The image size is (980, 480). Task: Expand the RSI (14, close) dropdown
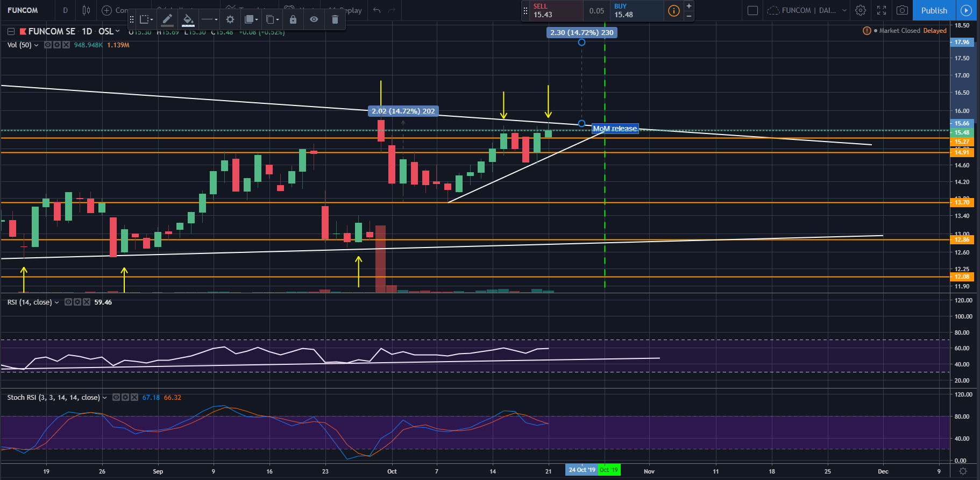tap(56, 302)
